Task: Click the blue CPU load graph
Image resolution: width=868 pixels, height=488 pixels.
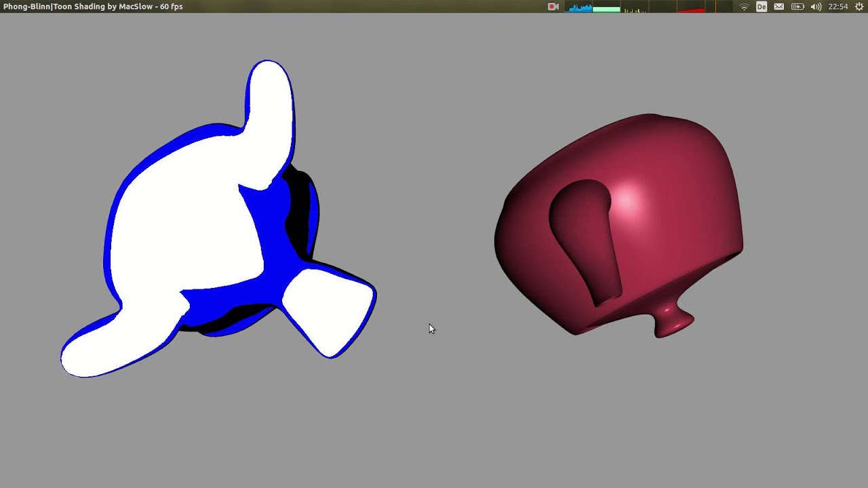Action: pyautogui.click(x=579, y=7)
